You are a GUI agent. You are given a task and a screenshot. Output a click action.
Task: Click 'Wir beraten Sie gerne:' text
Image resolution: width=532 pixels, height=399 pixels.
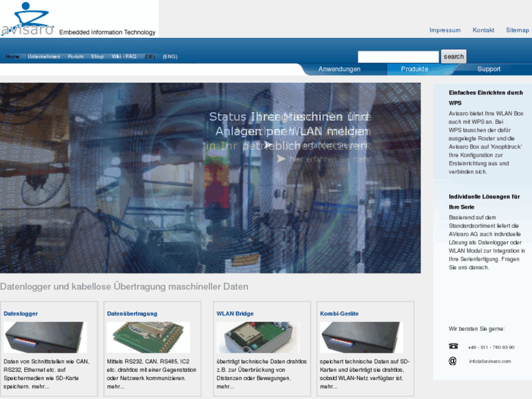point(476,329)
